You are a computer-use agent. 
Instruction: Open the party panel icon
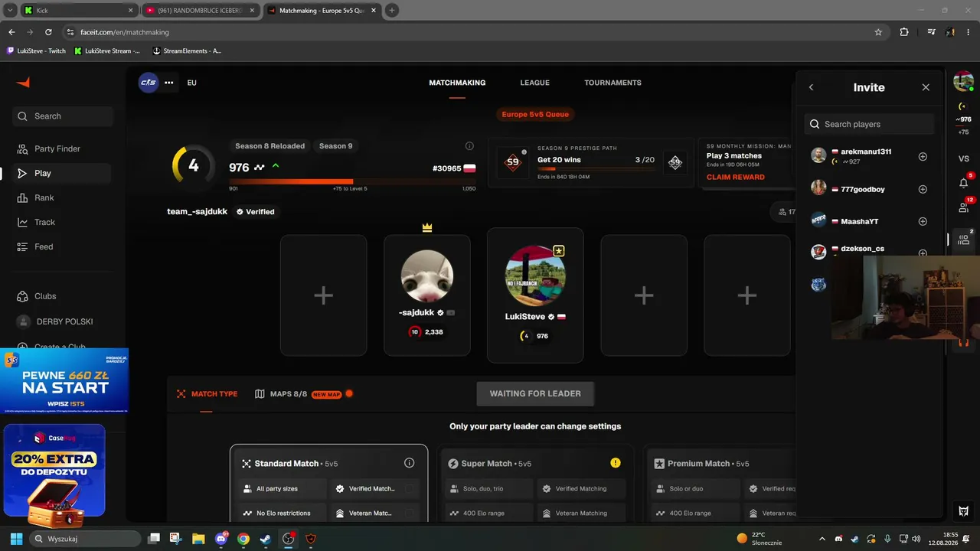[x=964, y=240]
